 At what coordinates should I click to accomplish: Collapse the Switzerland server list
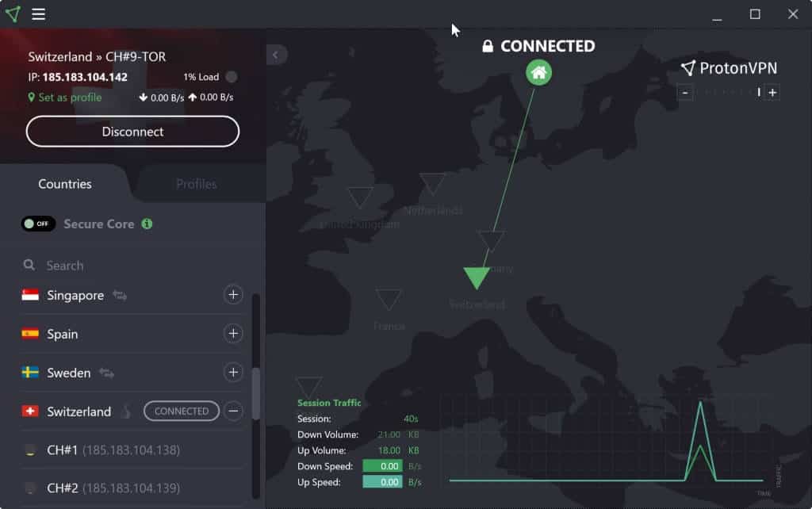[233, 411]
